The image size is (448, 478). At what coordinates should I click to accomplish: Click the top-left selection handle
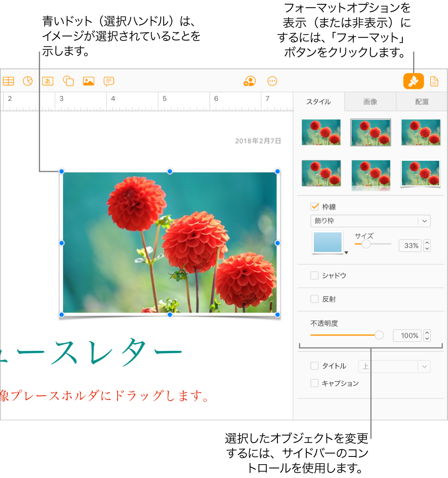(x=61, y=172)
